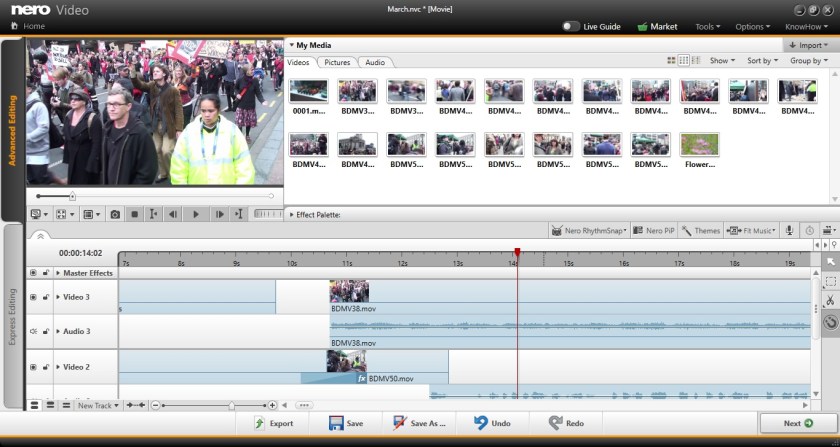Click the Next button
The image size is (840, 447).
(x=797, y=423)
